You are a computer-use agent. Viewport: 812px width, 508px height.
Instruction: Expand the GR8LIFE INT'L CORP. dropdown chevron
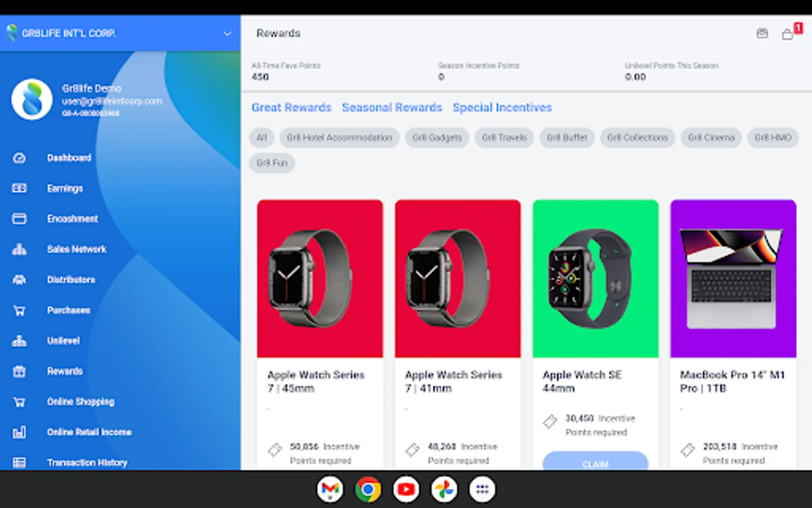227,33
